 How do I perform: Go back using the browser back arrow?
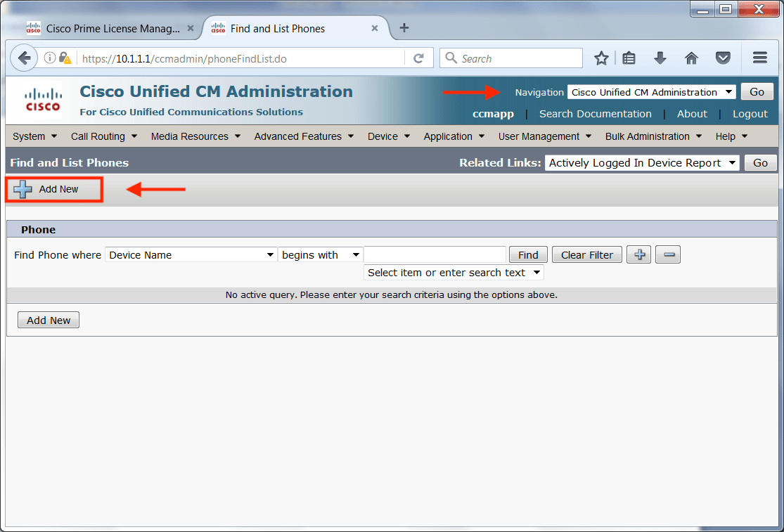click(x=24, y=58)
